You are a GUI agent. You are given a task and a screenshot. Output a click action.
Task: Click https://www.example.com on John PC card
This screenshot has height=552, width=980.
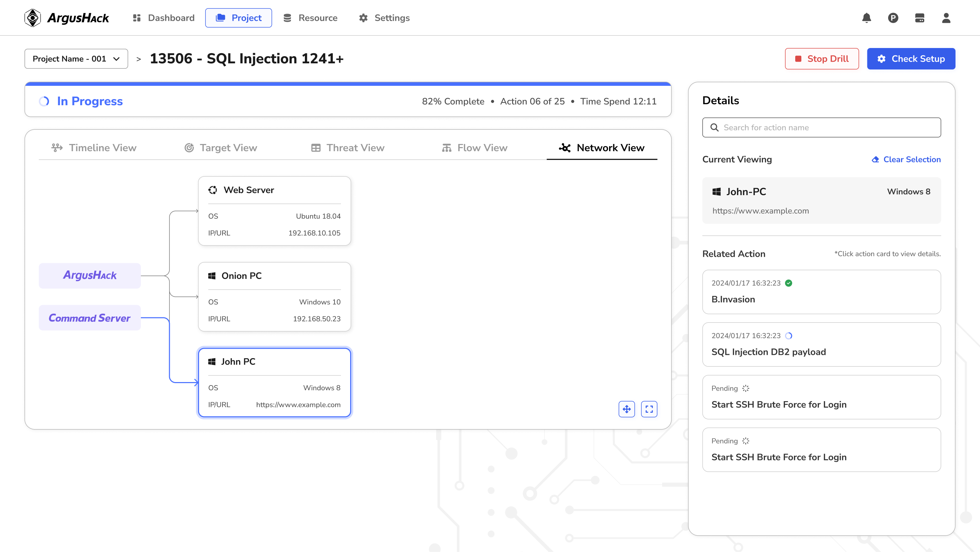(x=298, y=405)
